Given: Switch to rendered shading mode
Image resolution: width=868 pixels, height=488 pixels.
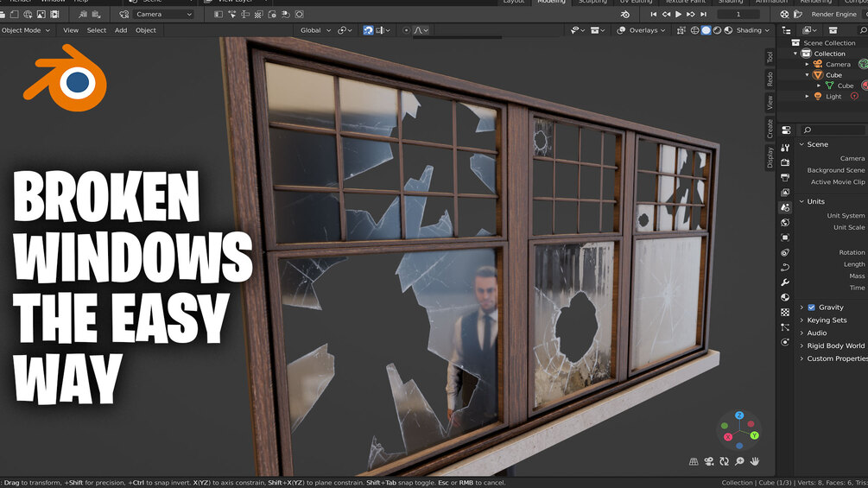Looking at the screenshot, I should point(728,30).
